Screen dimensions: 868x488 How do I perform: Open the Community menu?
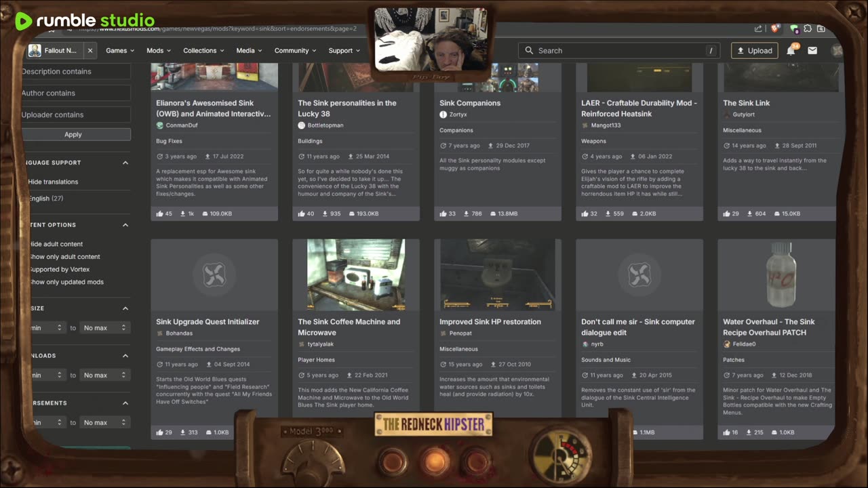(x=296, y=50)
